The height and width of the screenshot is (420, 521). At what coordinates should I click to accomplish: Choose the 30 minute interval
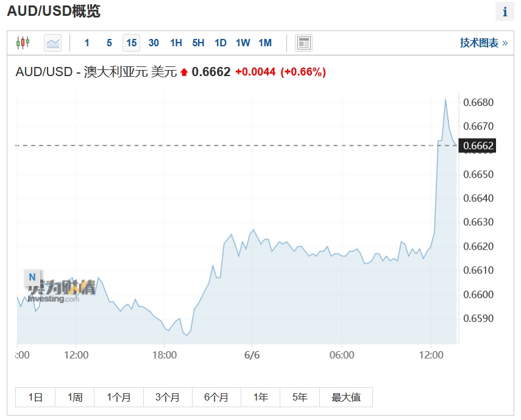[x=154, y=43]
